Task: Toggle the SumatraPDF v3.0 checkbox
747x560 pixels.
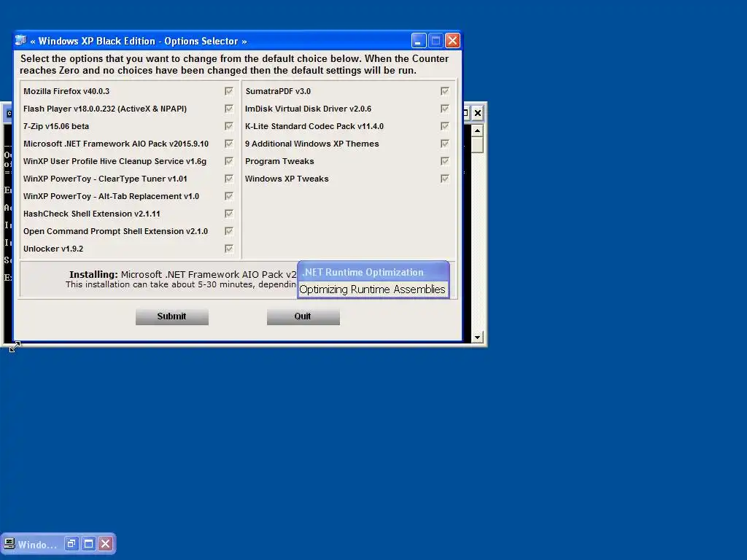Action: coord(444,91)
